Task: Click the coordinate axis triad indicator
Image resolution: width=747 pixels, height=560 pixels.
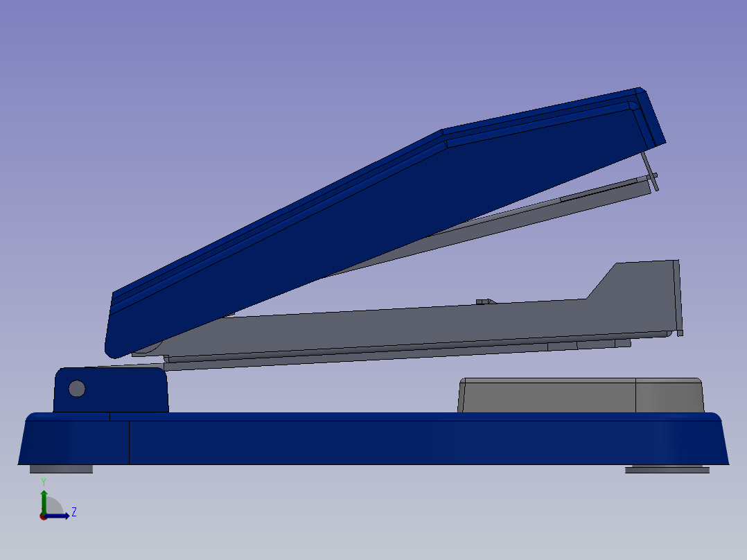Action: click(x=58, y=500)
